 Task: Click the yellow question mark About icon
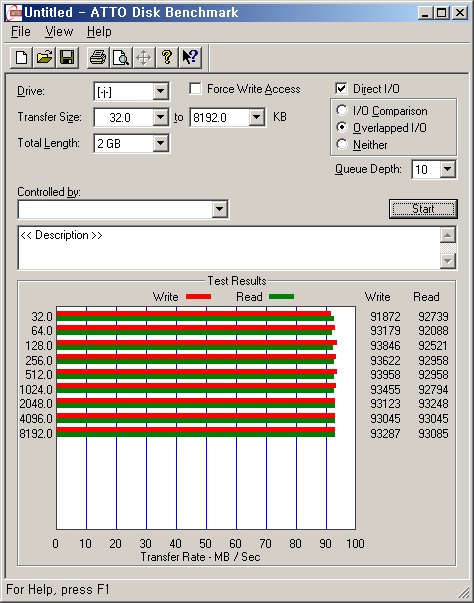click(167, 58)
